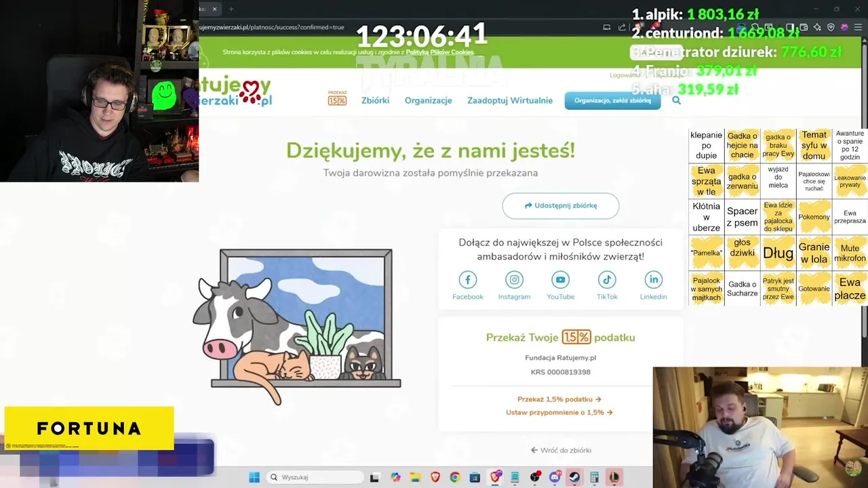The height and width of the screenshot is (488, 868).
Task: Click the Fundacja Ratujemy.pl text
Action: [560, 358]
